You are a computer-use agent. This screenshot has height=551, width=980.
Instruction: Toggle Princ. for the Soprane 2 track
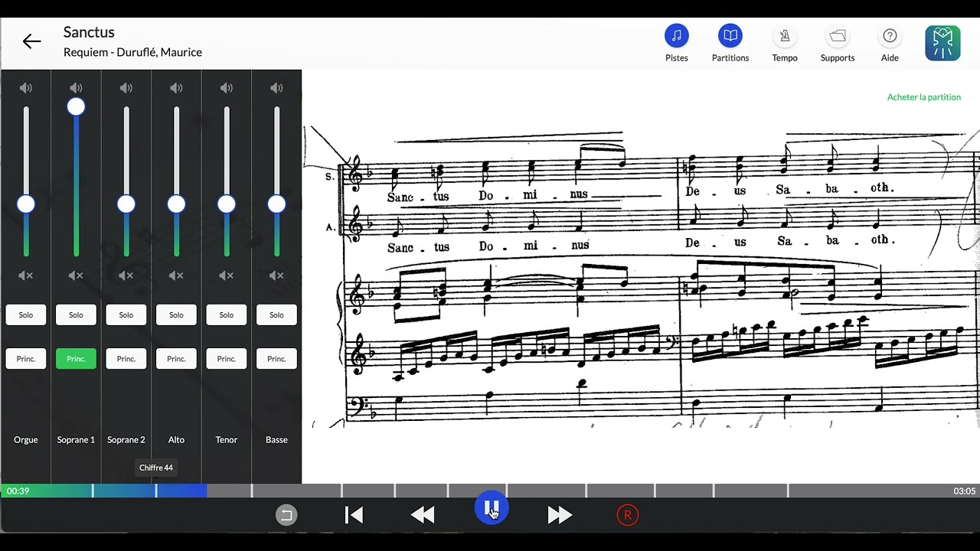(126, 359)
